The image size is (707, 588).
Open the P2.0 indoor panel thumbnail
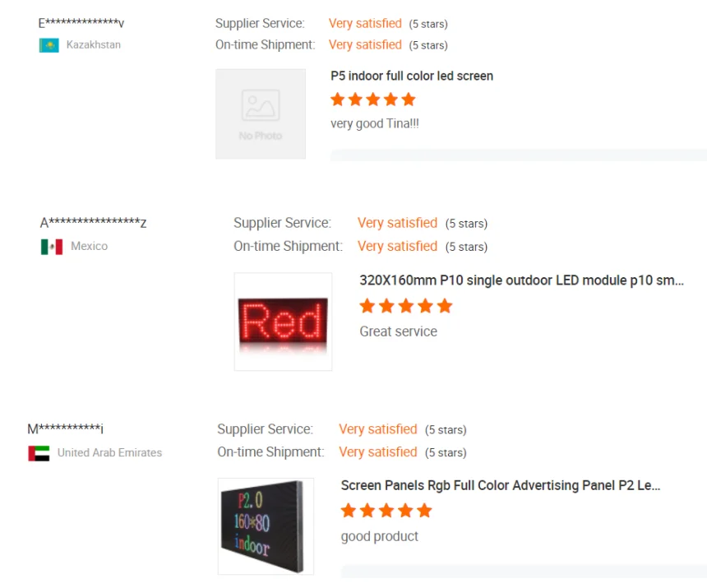tap(266, 526)
